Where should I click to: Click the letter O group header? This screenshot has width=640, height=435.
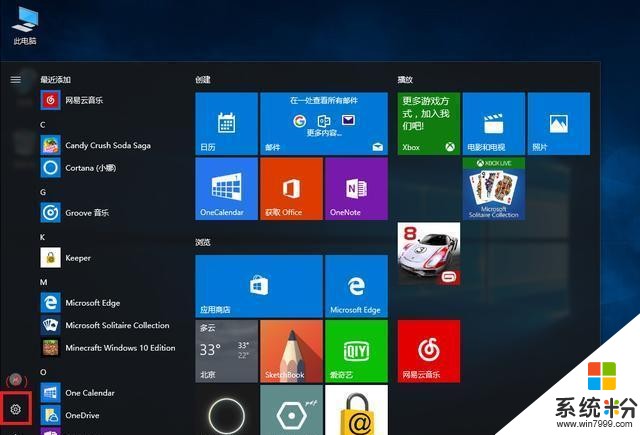pos(43,372)
